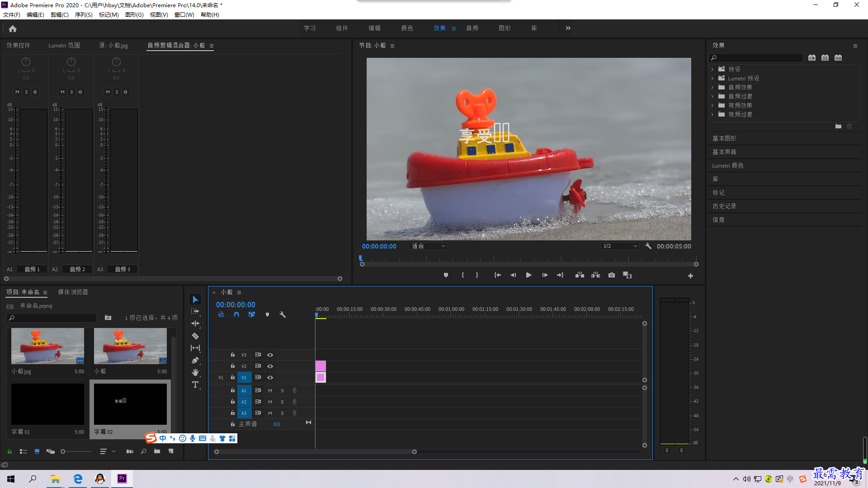The height and width of the screenshot is (488, 868).
Task: Open the 信息 panel
Action: tap(718, 220)
